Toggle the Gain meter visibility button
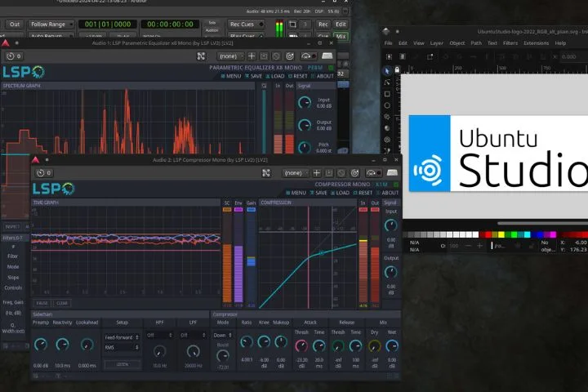The height and width of the screenshot is (392, 588). tap(251, 209)
